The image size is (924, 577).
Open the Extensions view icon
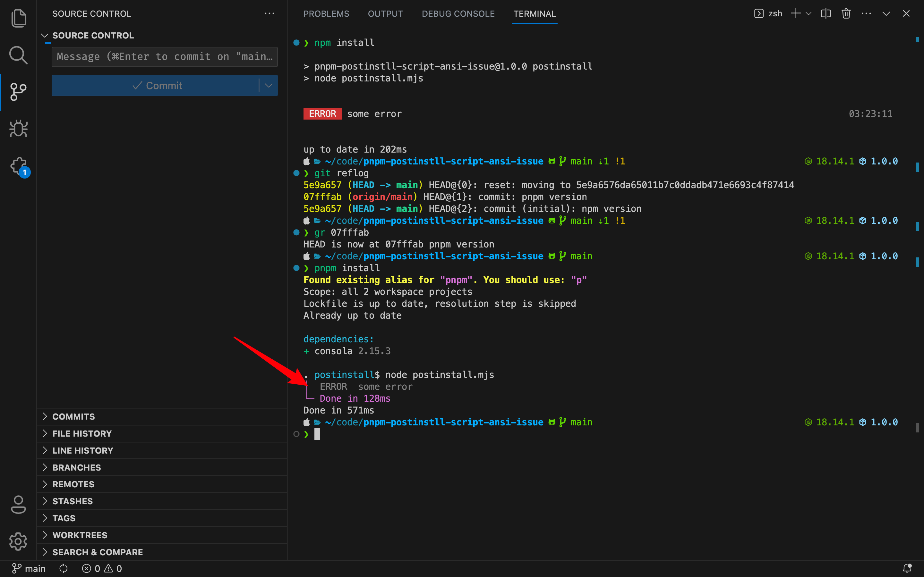click(x=18, y=166)
